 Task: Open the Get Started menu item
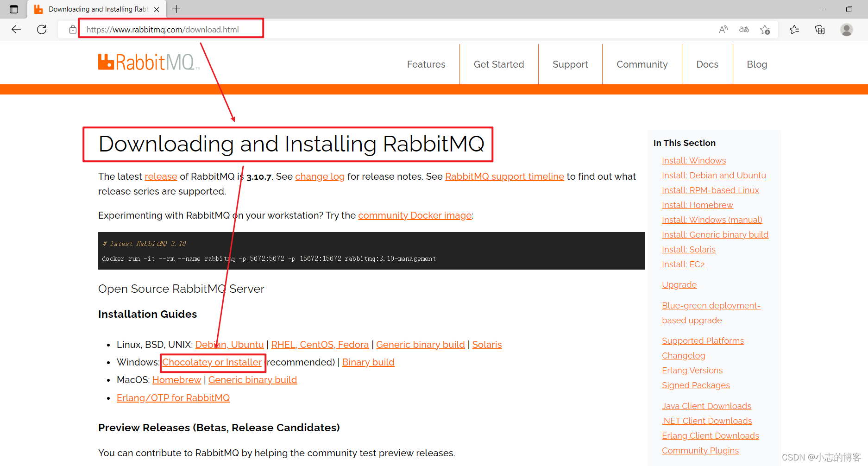[x=499, y=64]
